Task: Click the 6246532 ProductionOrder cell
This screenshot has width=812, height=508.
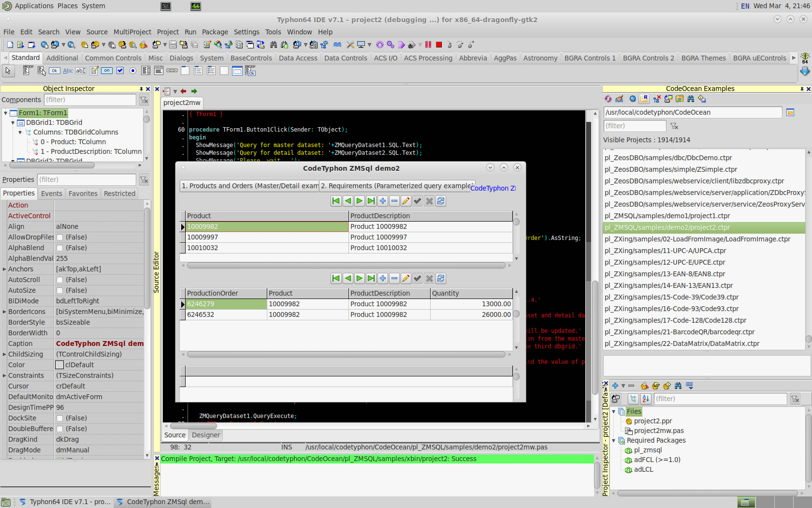Action: click(226, 314)
